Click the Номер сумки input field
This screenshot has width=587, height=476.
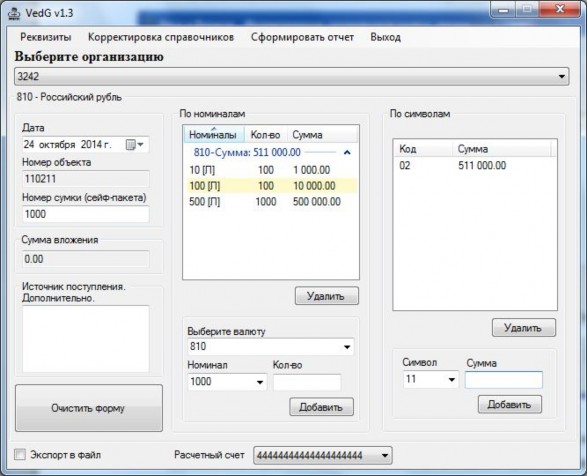click(86, 214)
